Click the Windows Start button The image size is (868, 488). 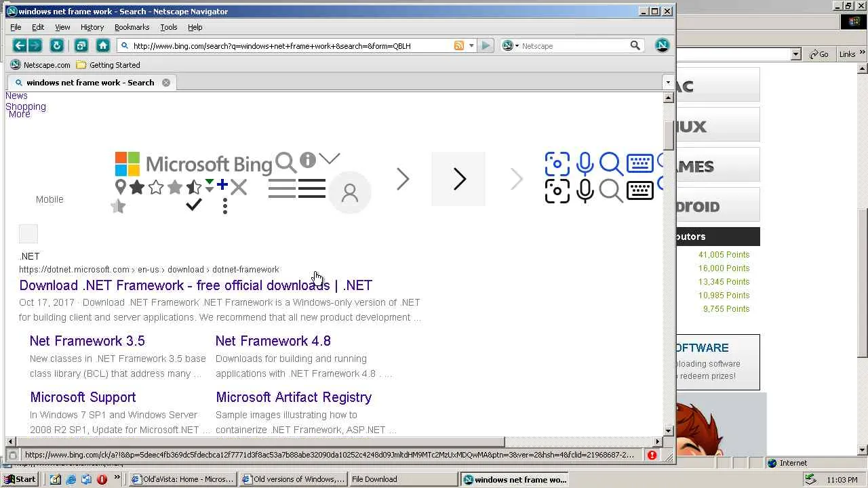coord(19,479)
